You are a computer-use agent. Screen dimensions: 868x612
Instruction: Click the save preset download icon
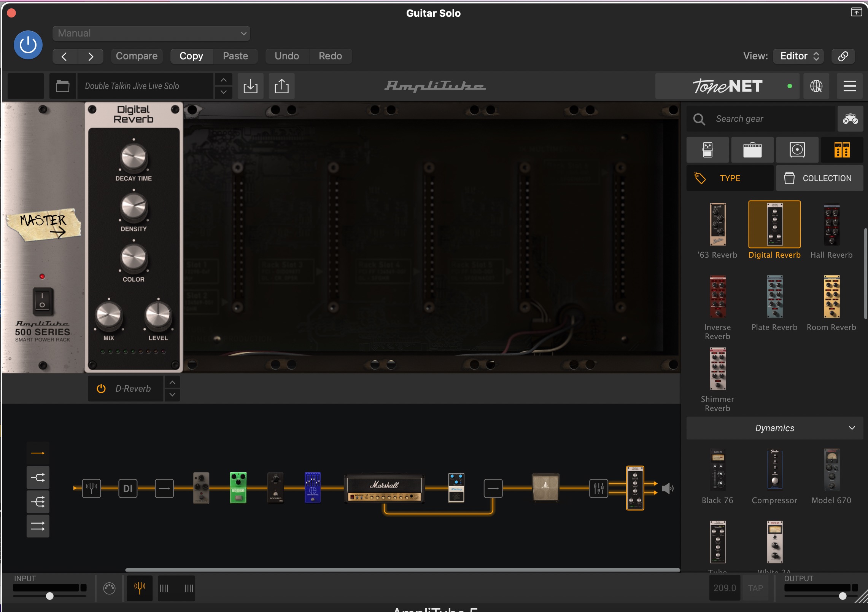pyautogui.click(x=250, y=86)
